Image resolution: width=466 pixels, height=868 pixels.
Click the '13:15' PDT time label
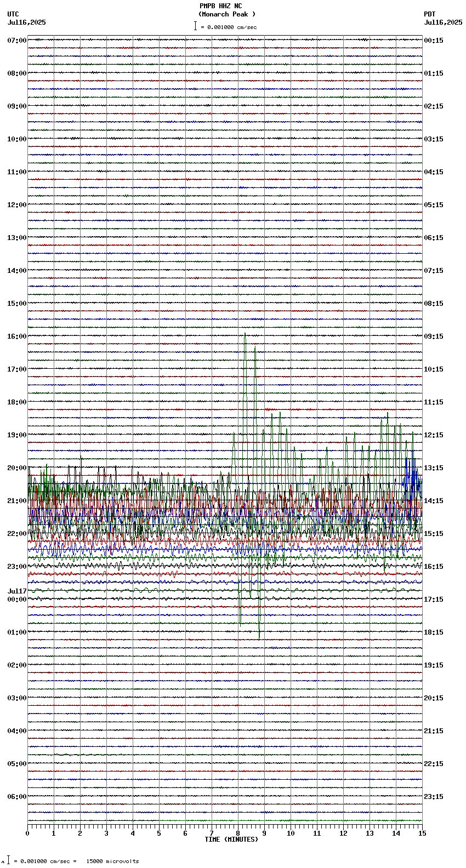434,468
